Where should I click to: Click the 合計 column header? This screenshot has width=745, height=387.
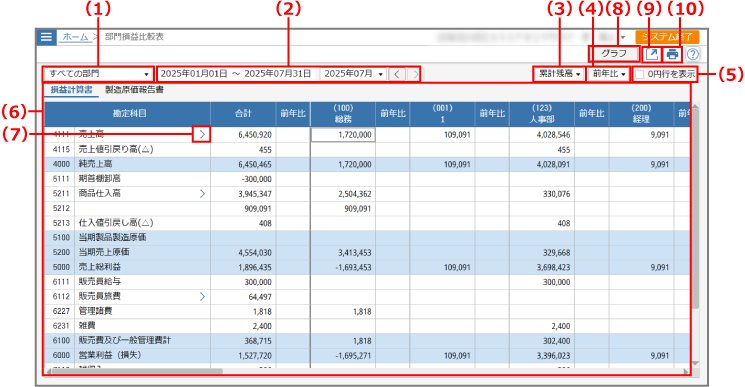pyautogui.click(x=243, y=114)
